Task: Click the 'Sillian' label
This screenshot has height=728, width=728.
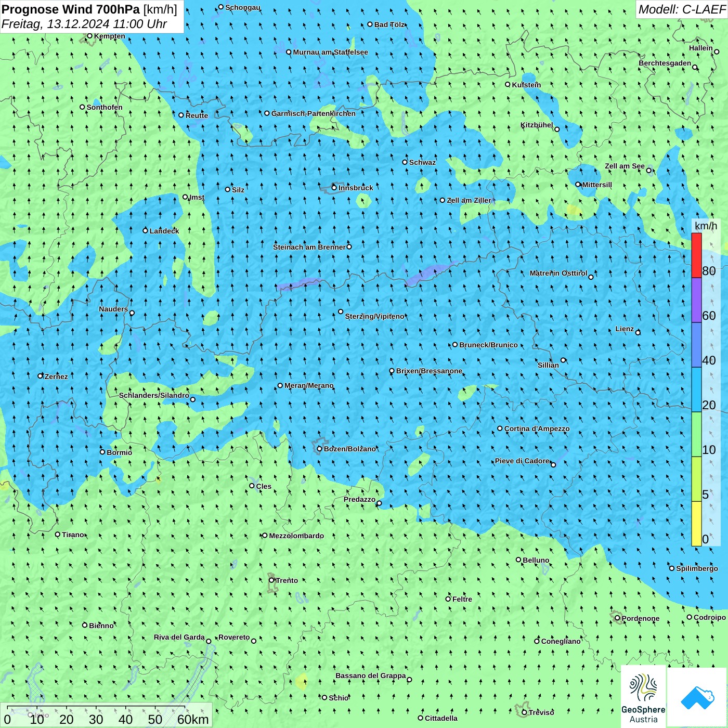Action: (x=549, y=365)
